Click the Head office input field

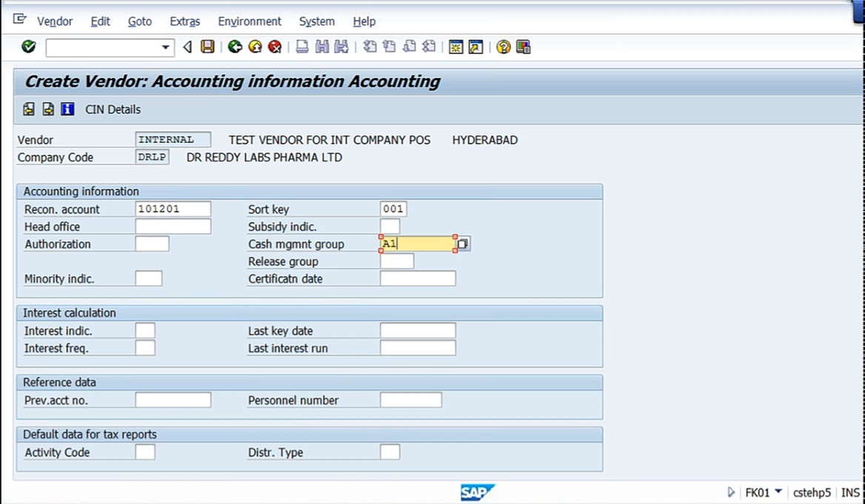click(x=173, y=226)
